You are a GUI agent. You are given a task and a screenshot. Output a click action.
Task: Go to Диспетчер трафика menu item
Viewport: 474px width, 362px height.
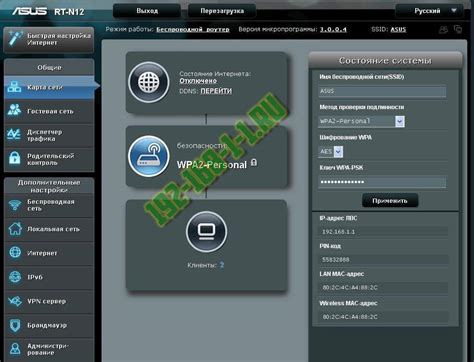pyautogui.click(x=49, y=135)
